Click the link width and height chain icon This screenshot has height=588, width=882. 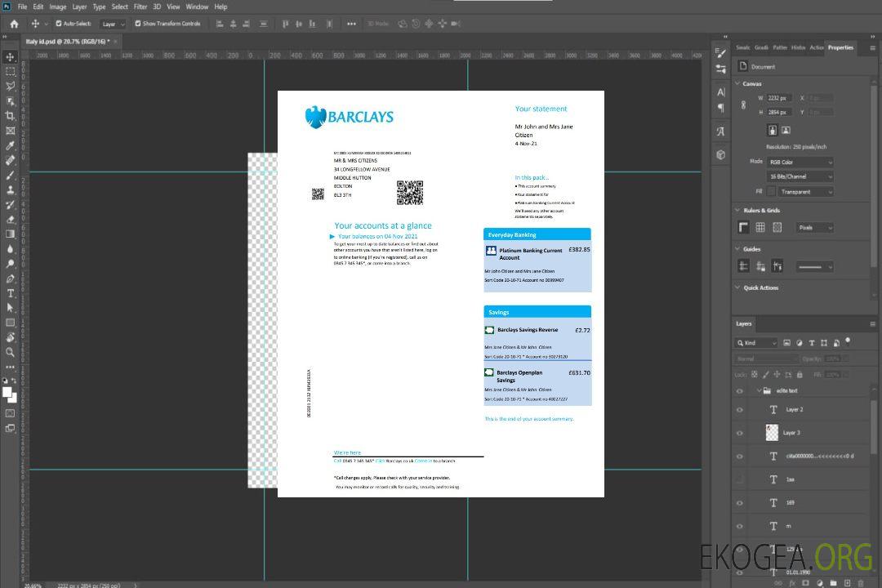click(744, 105)
